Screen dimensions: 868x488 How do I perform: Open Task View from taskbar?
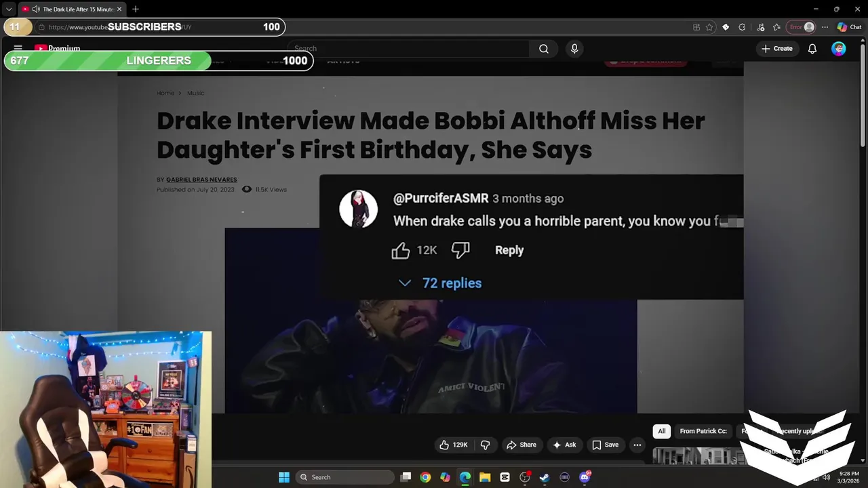point(406,477)
